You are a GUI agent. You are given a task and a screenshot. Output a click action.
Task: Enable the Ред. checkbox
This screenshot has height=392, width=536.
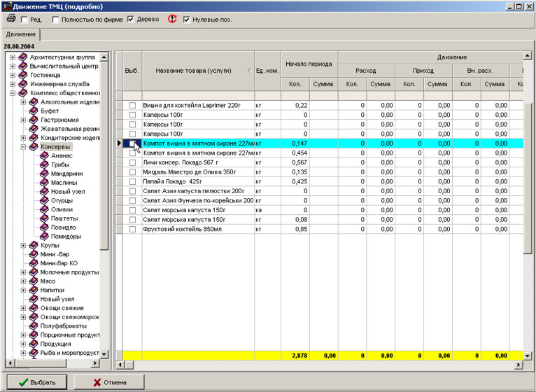(24, 20)
